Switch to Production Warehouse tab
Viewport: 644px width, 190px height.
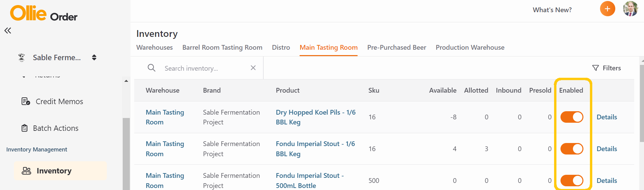[470, 48]
